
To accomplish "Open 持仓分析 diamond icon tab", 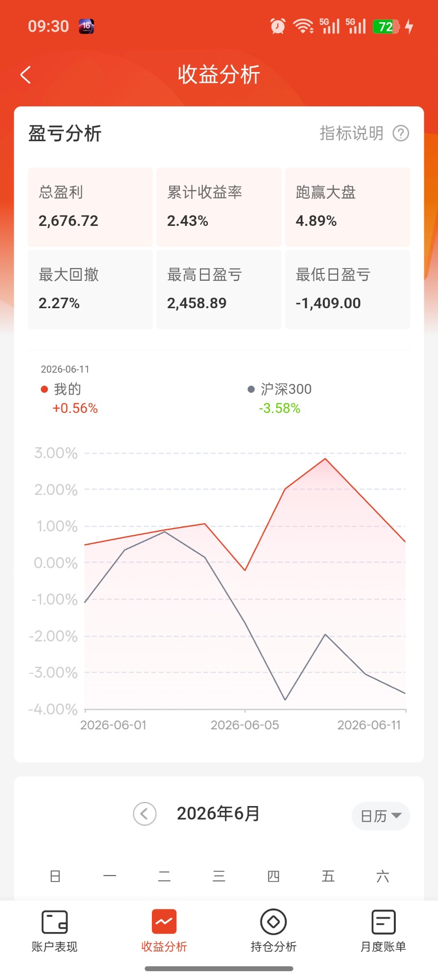I will pos(273,922).
